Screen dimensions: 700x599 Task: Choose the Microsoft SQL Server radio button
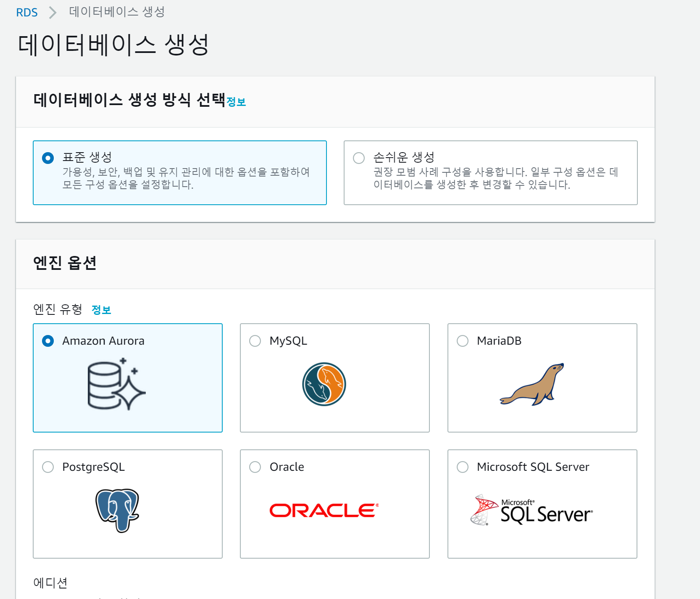463,467
